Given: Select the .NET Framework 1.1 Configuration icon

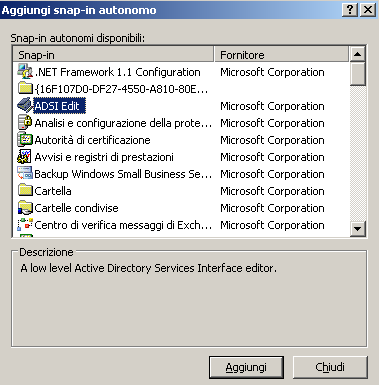Looking at the screenshot, I should tap(25, 72).
